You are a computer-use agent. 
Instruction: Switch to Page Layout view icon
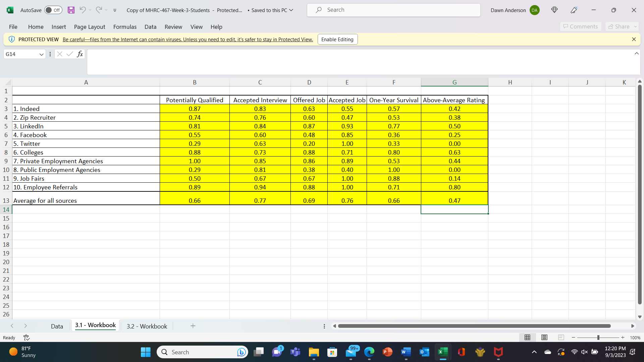(544, 338)
